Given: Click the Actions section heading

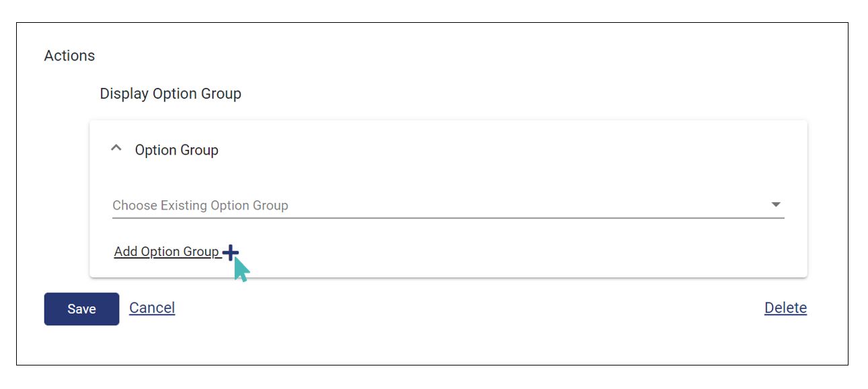Looking at the screenshot, I should pos(69,56).
